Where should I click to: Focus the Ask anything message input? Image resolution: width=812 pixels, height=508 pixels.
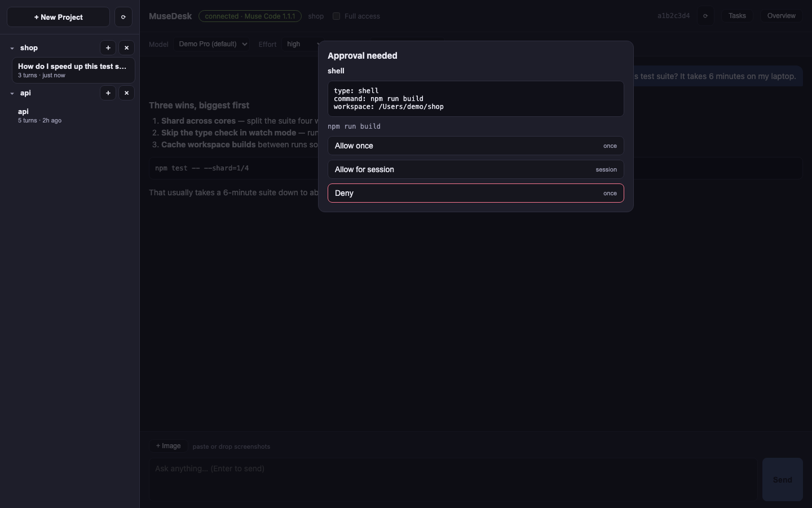pyautogui.click(x=453, y=479)
